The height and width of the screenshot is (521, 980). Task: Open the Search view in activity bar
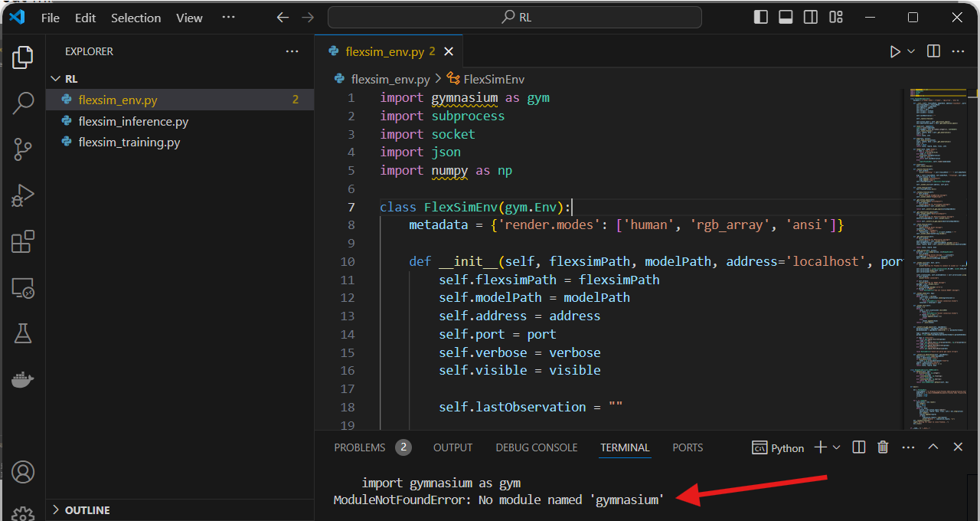click(23, 103)
